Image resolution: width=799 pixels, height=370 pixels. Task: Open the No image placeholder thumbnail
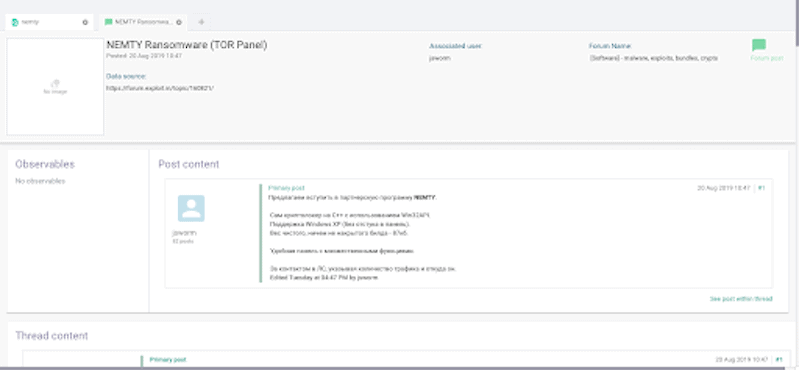point(55,87)
